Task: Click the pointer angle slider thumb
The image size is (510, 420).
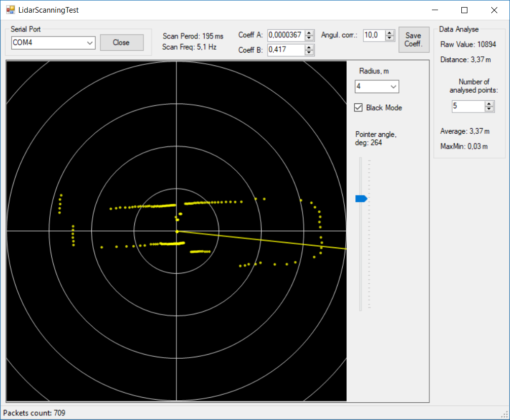Action: (361, 199)
